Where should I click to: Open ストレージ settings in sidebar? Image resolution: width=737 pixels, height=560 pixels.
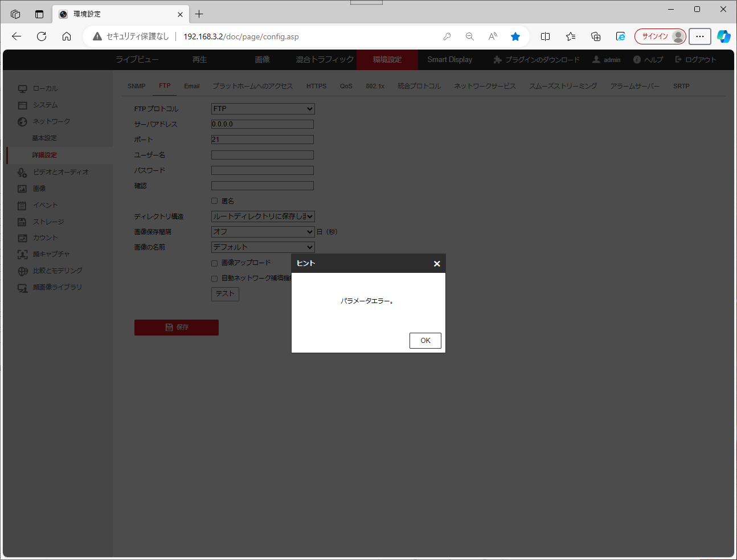click(48, 222)
